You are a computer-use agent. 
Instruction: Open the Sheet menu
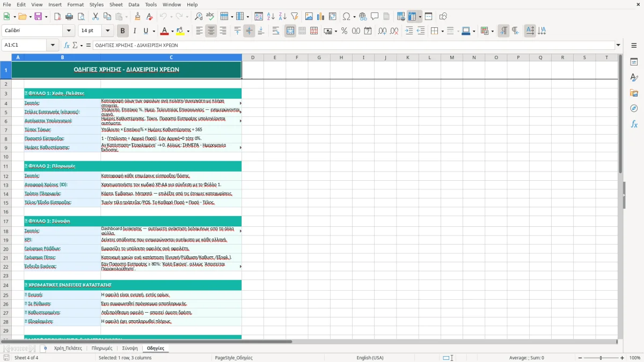click(116, 4)
